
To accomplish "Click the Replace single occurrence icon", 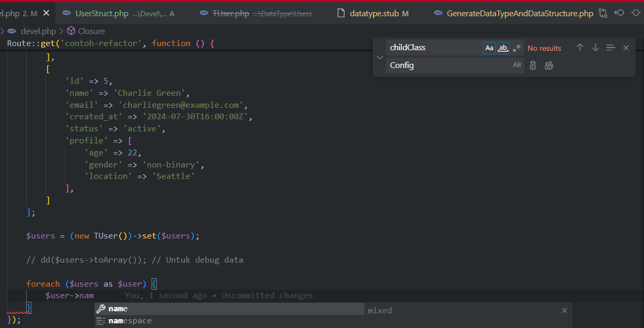I will [x=533, y=65].
